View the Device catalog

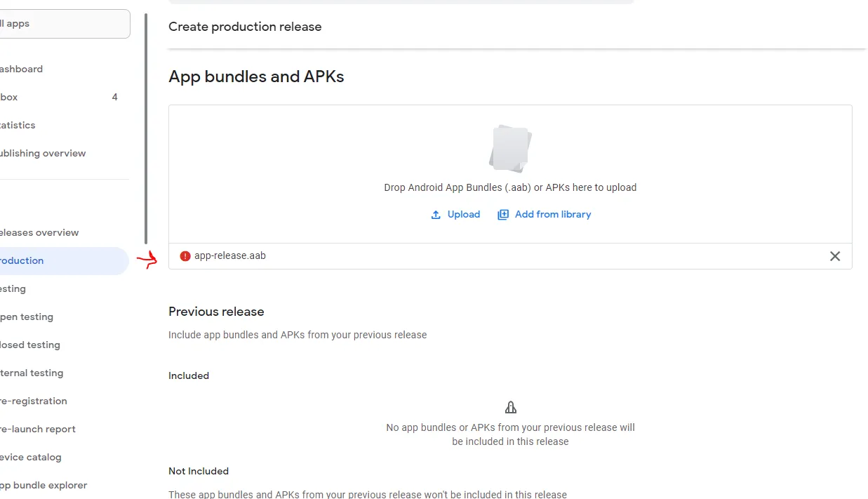[32, 457]
